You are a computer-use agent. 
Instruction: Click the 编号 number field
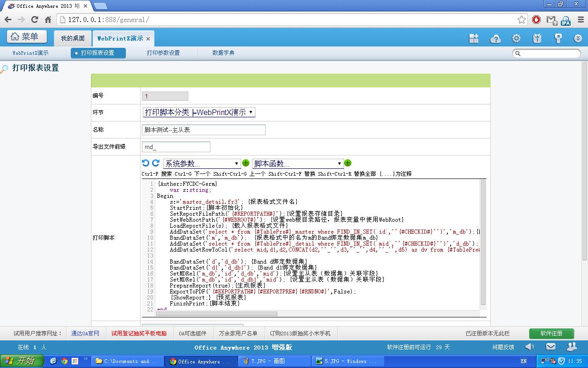[x=165, y=96]
